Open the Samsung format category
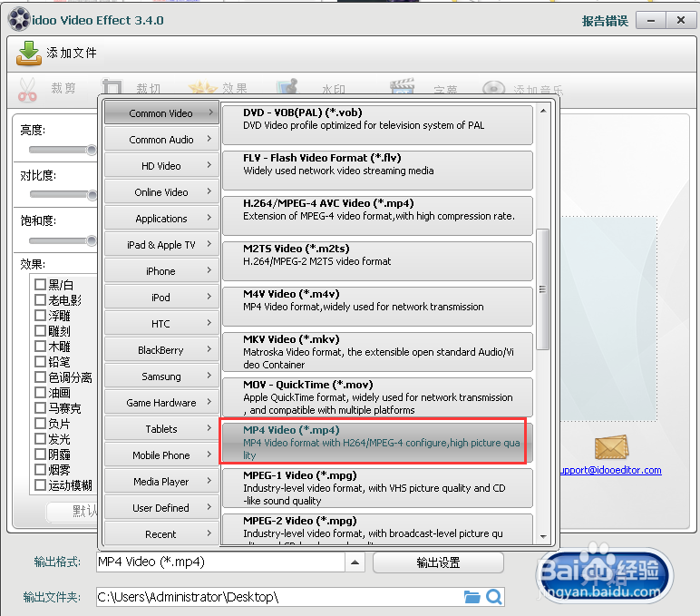Screen dimensions: 700x616 (161, 376)
